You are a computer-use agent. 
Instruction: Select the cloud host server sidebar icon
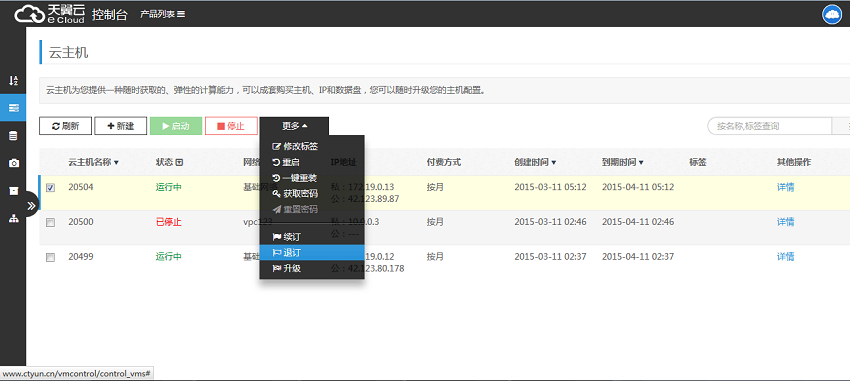tap(14, 108)
